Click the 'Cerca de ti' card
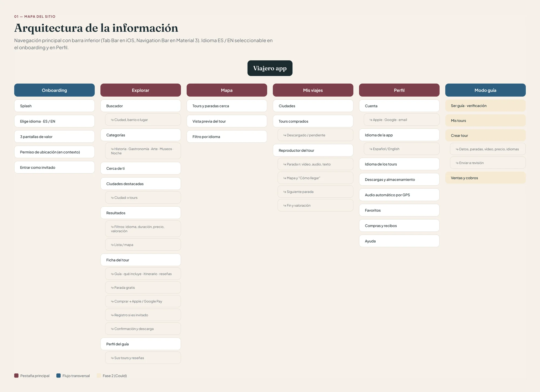Image resolution: width=540 pixels, height=392 pixels. coord(140,168)
